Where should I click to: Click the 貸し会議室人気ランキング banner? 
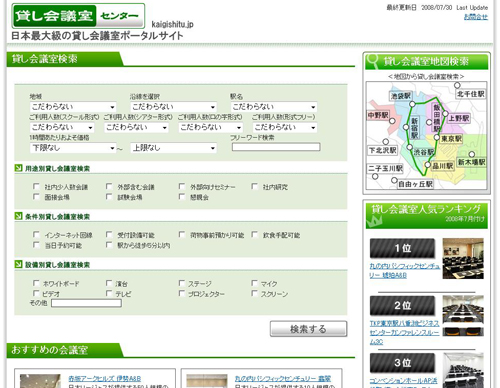coord(426,216)
